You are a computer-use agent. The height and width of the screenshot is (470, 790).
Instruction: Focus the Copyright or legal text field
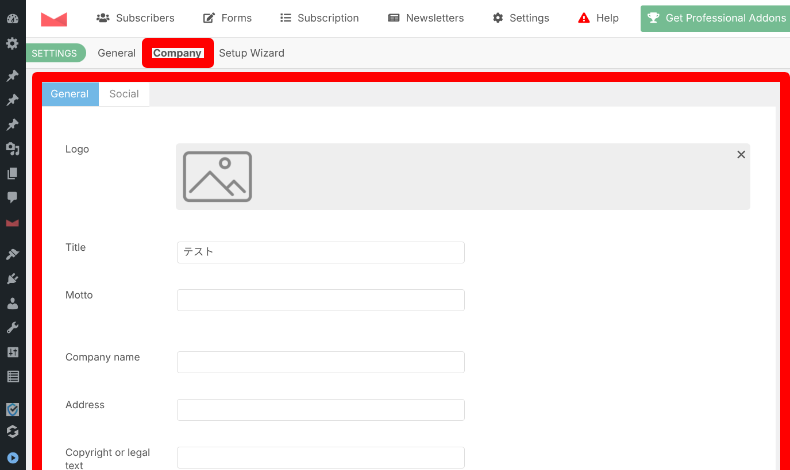tap(320, 457)
